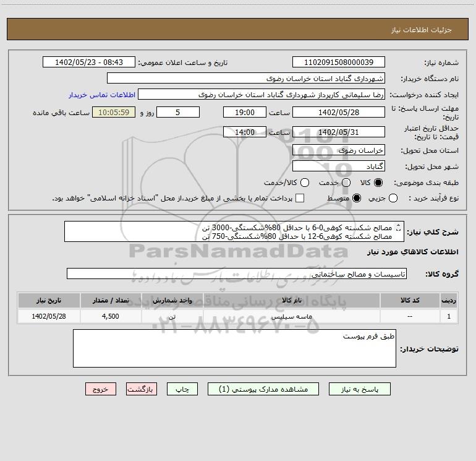Screen dimensions: 476x461
Task: Click the validity time field 14:00
Action: [x=245, y=132]
